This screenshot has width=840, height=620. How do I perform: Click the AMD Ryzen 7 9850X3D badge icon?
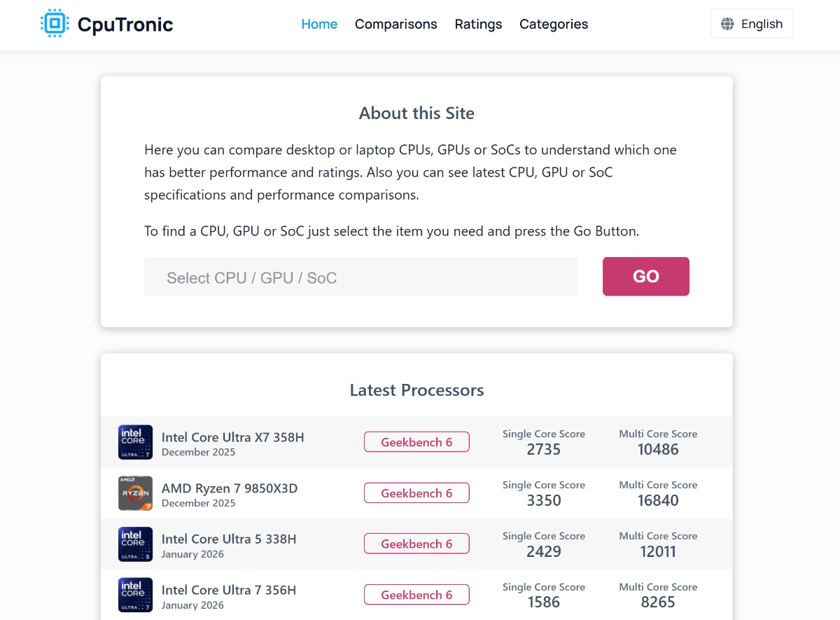135,493
